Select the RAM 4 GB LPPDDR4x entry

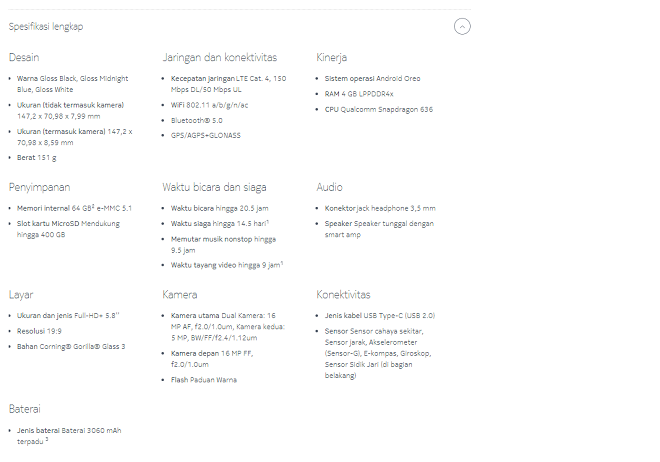[359, 94]
